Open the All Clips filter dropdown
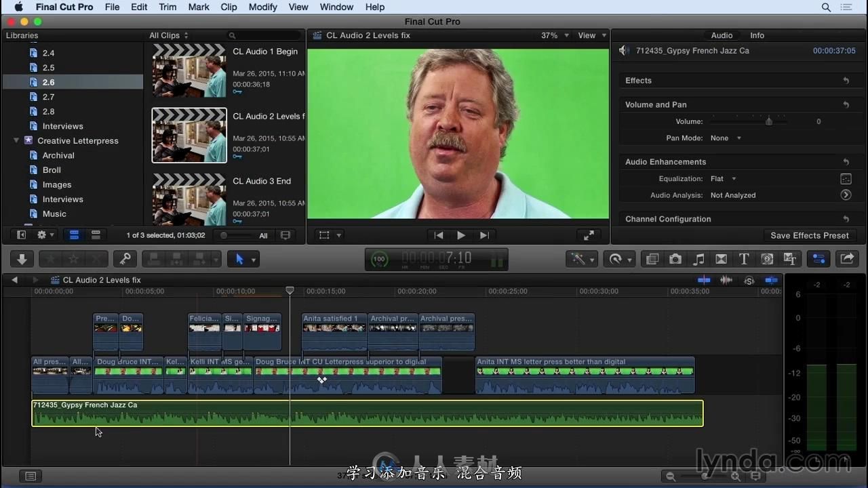Viewport: 868px width, 488px height. pos(169,35)
